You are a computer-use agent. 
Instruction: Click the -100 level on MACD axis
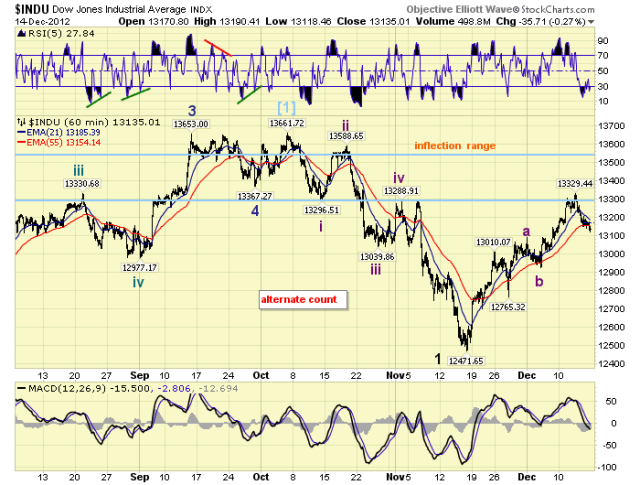[606, 467]
